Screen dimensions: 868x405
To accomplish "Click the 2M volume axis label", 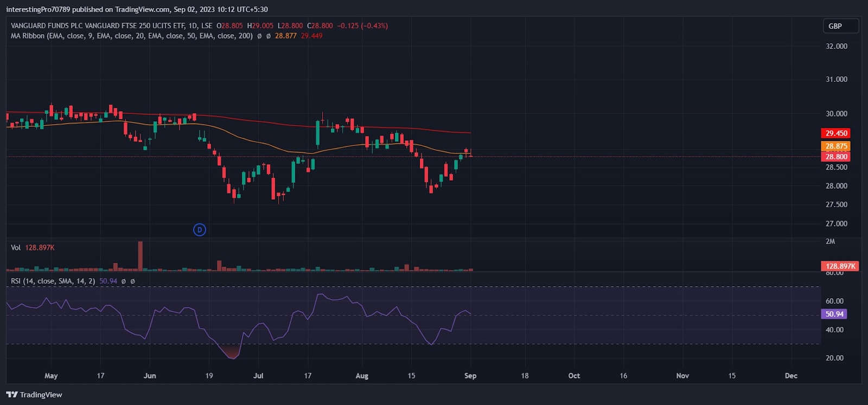I will pyautogui.click(x=831, y=241).
